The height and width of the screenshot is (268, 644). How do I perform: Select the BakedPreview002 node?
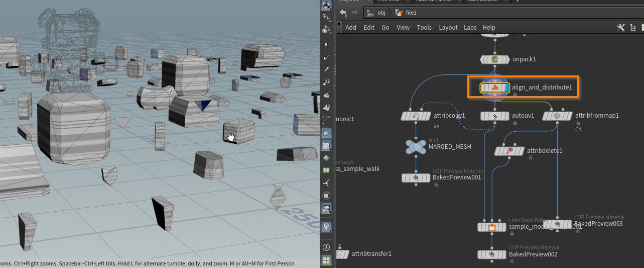tap(492, 255)
